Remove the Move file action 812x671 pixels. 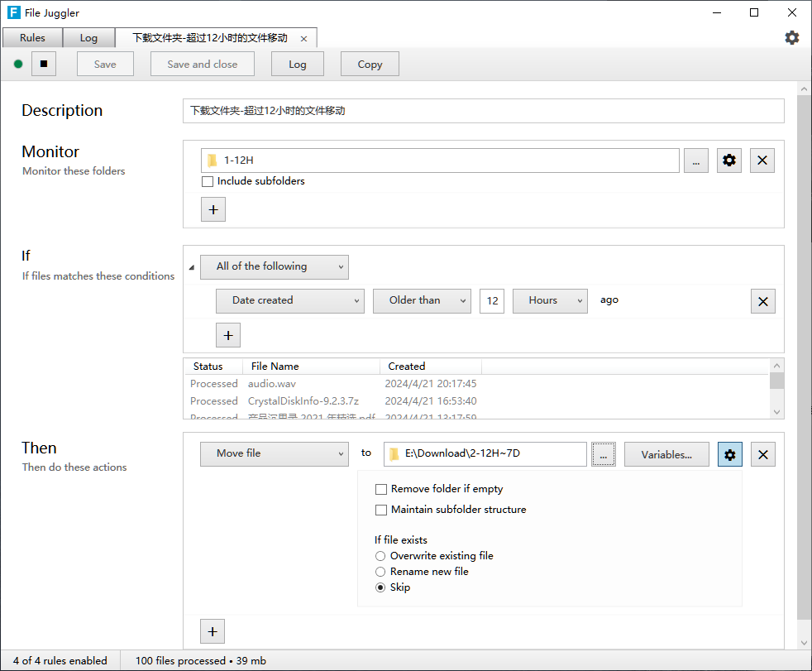762,454
